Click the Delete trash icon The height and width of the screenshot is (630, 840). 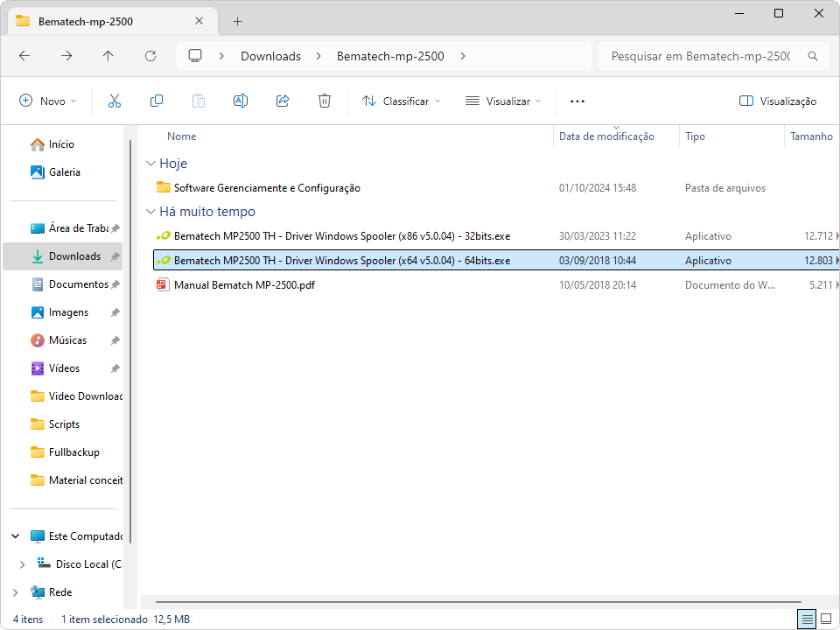(x=324, y=101)
